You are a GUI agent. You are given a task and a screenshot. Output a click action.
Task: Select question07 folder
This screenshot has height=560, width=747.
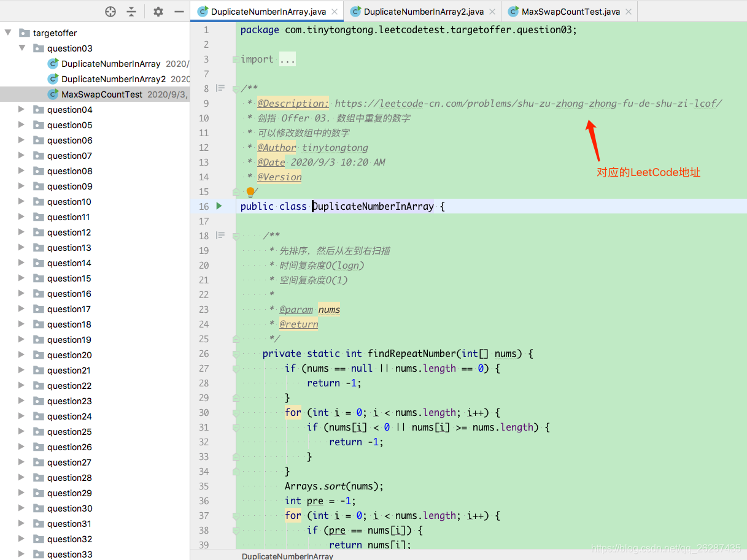pyautogui.click(x=69, y=156)
